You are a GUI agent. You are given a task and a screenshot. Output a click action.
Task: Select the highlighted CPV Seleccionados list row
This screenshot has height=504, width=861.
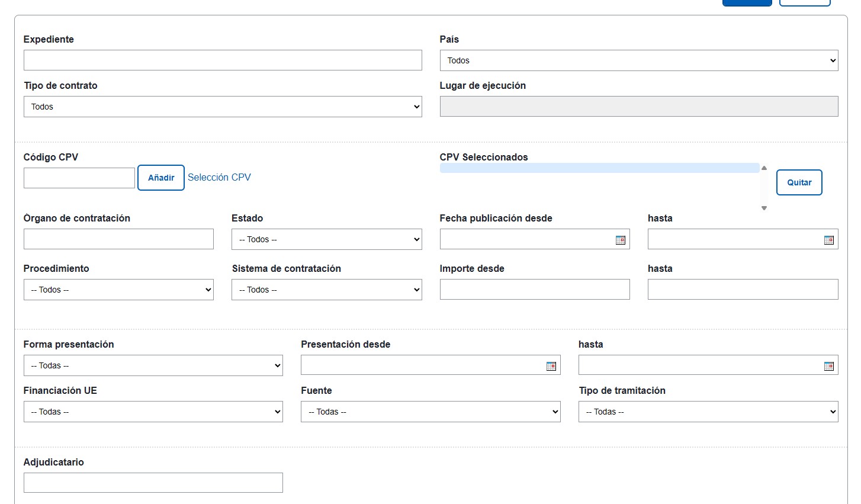[600, 168]
